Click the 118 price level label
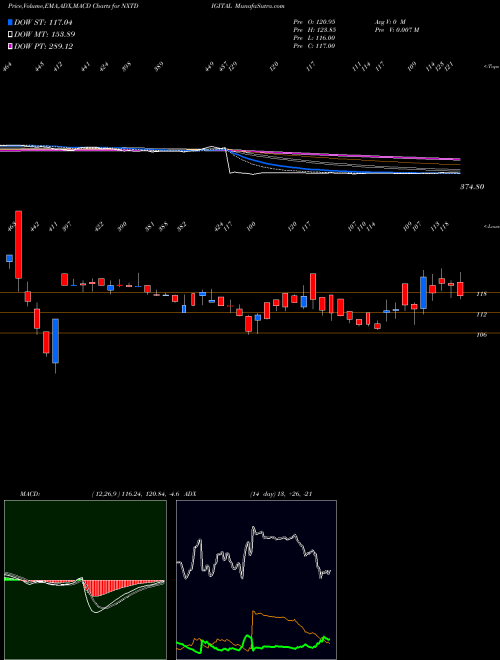Image resolution: width=500 pixels, height=660 pixels. pyautogui.click(x=482, y=294)
